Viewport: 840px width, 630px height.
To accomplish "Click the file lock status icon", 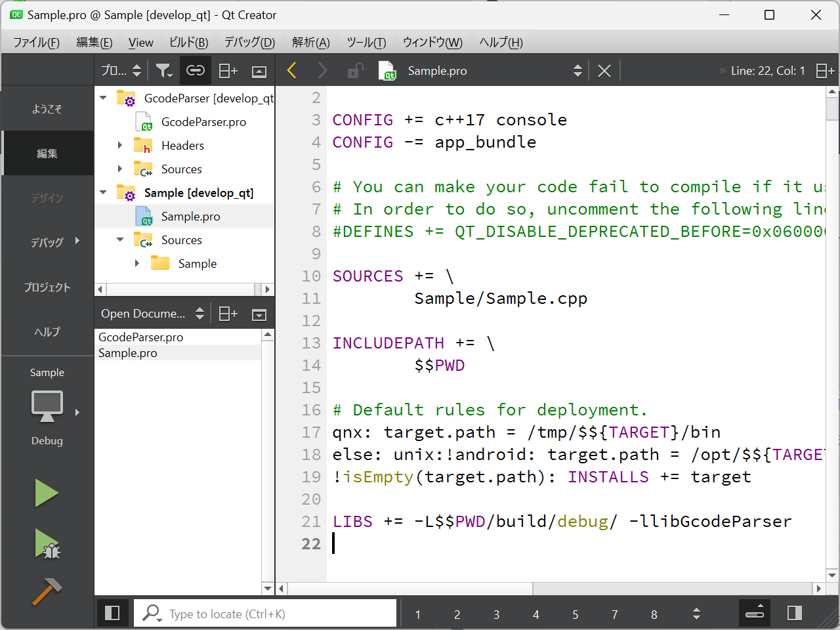I will click(x=355, y=70).
